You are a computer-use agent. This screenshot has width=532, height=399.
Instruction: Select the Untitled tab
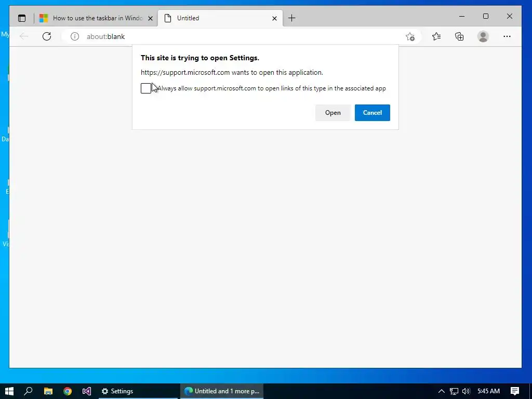220,18
